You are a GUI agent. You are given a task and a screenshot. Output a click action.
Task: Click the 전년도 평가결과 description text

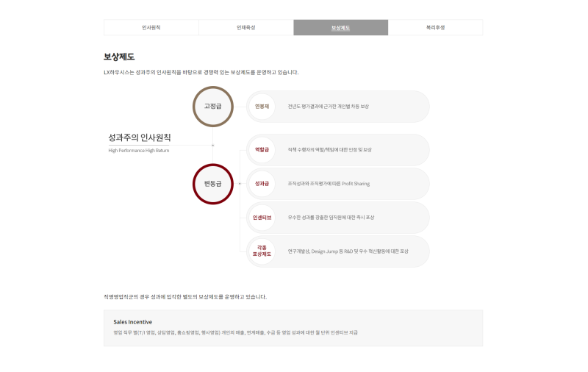point(328,107)
